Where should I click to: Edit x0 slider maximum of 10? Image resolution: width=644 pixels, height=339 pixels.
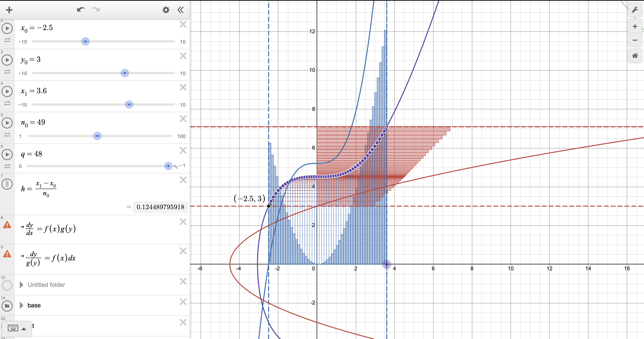pyautogui.click(x=183, y=42)
